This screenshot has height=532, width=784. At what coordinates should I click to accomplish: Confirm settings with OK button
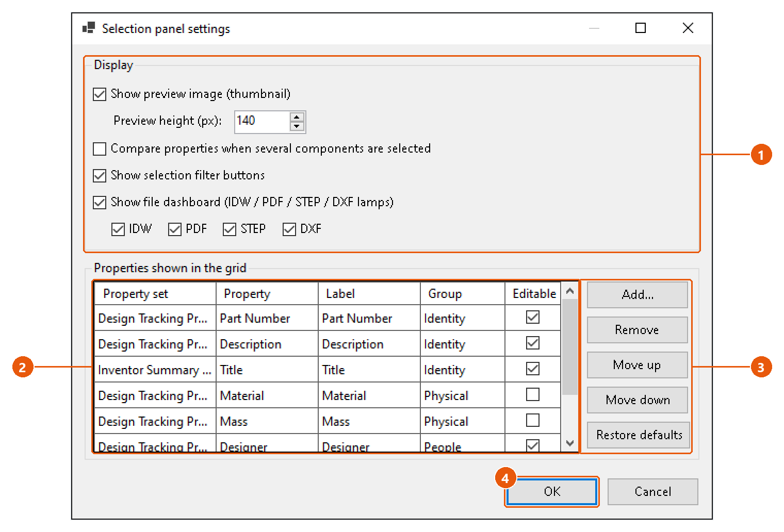(552, 492)
